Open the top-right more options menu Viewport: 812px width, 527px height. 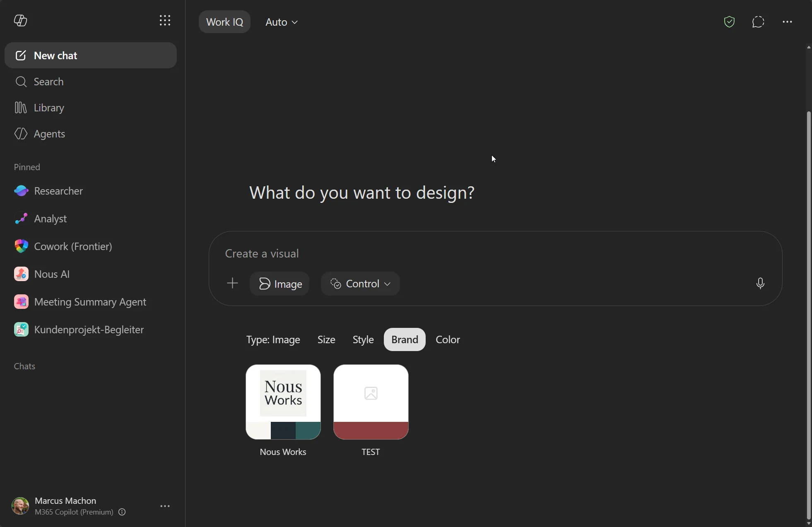787,22
